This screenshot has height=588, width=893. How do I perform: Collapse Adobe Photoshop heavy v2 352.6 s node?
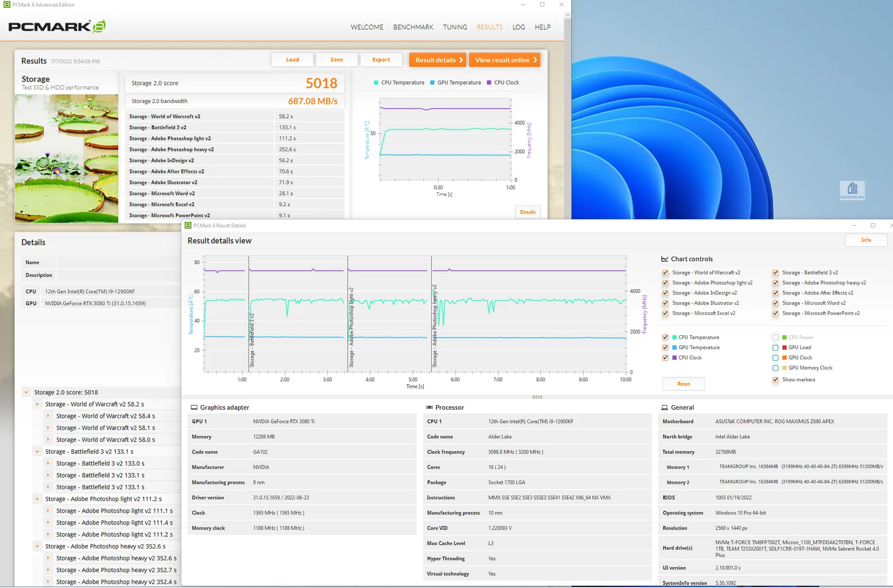[37, 546]
